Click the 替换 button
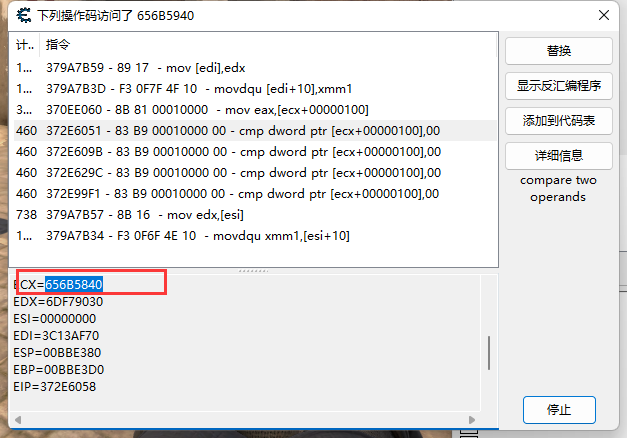Screen dimensions: 627x438 tap(559, 51)
